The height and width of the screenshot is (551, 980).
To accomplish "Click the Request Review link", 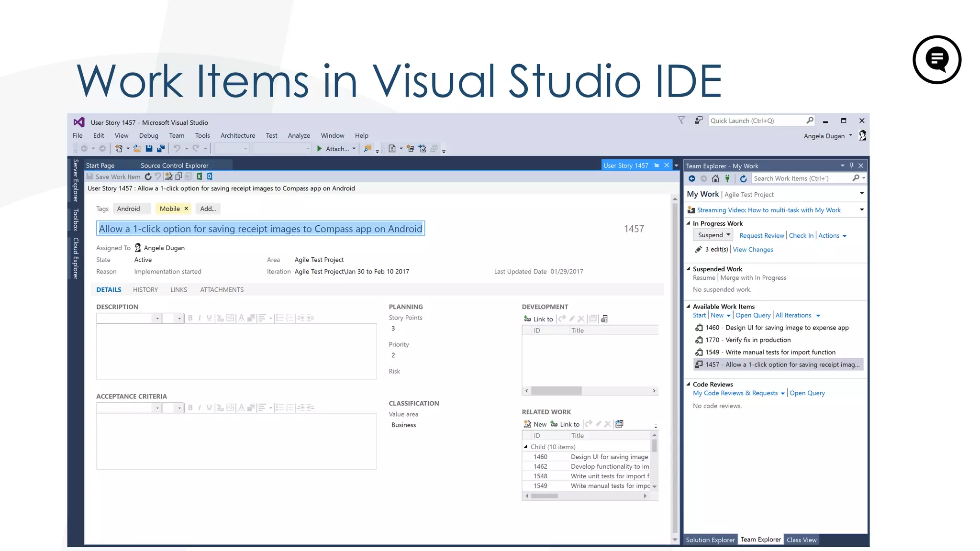I will pyautogui.click(x=762, y=235).
